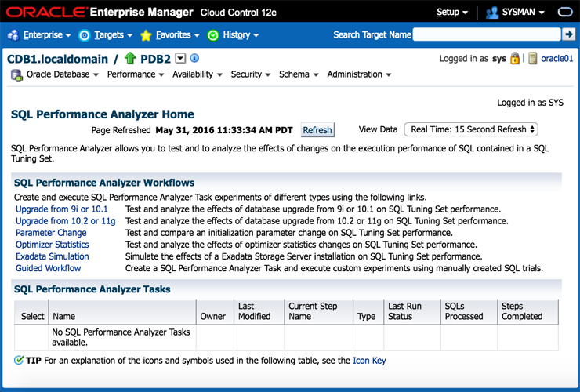Screen dimensions: 580x392
Task: Open the Administration menu
Action: pos(359,74)
